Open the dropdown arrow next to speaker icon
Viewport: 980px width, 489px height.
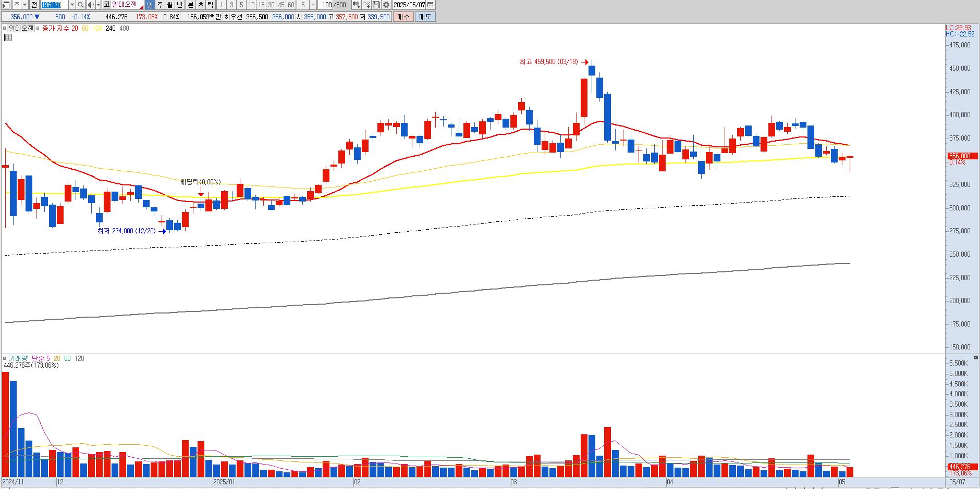tap(98, 5)
